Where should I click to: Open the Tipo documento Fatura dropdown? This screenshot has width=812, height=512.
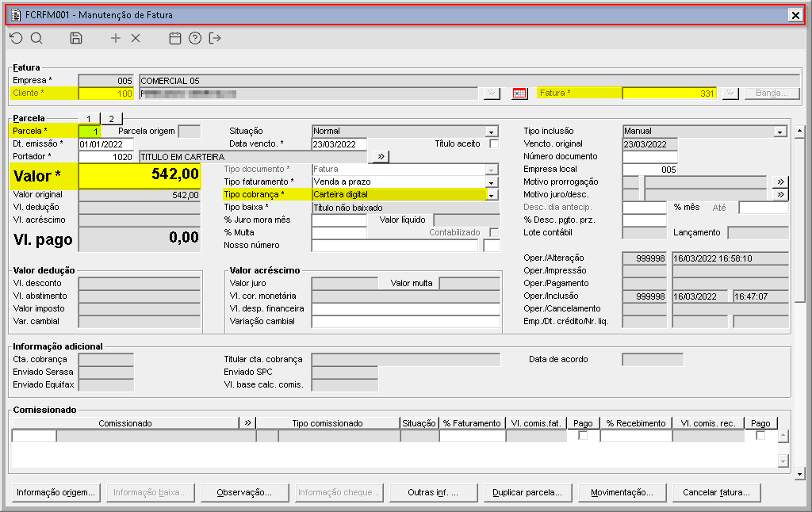click(492, 170)
